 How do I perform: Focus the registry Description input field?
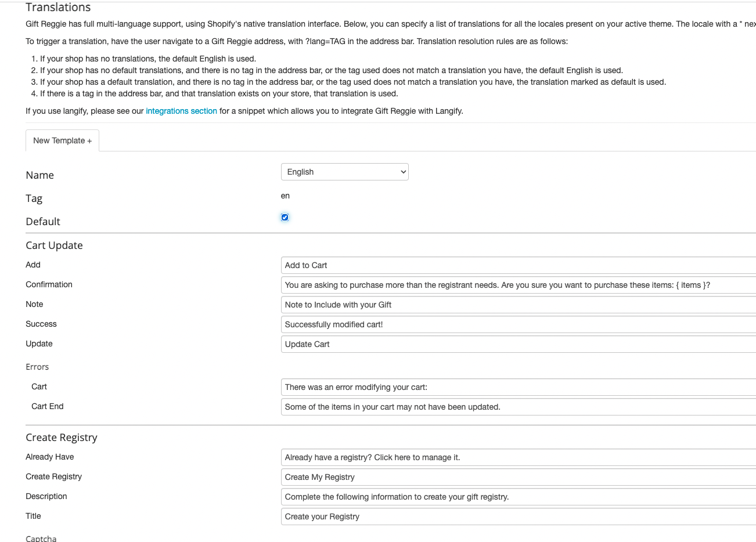point(519,497)
